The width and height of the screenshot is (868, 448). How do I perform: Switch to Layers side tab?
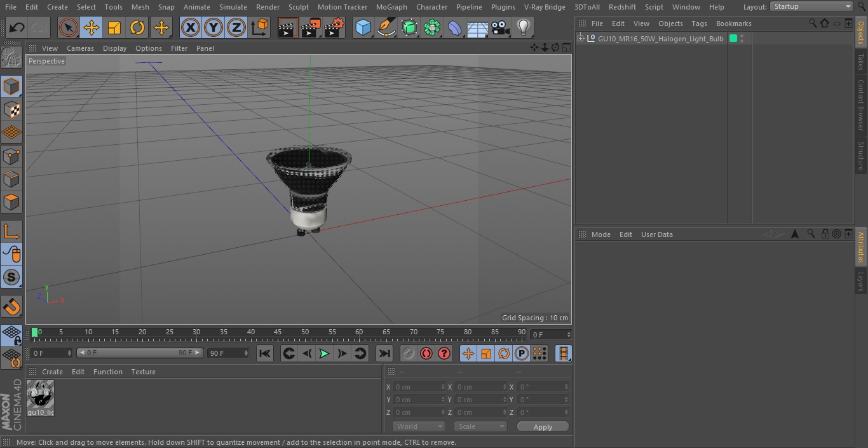click(861, 282)
